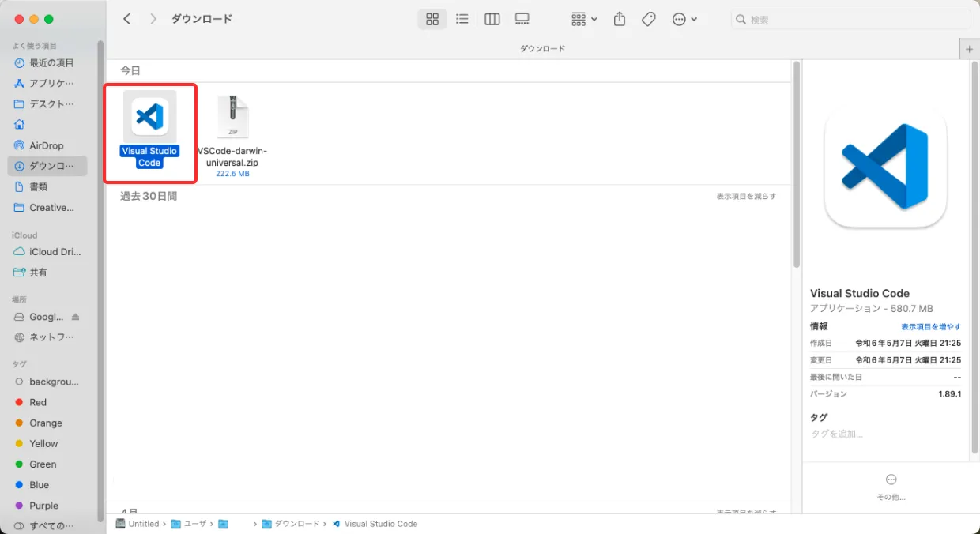Switch to gallery view
This screenshot has height=534, width=980.
pyautogui.click(x=522, y=19)
